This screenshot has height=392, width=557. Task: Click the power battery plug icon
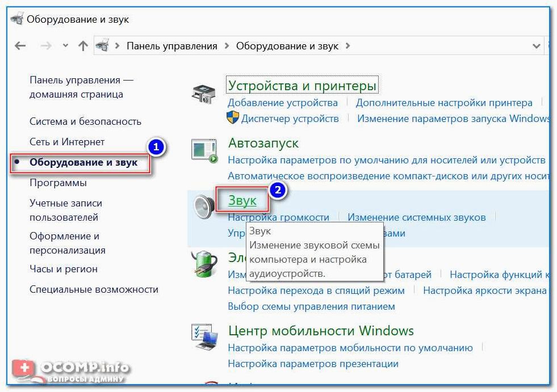[x=204, y=263]
